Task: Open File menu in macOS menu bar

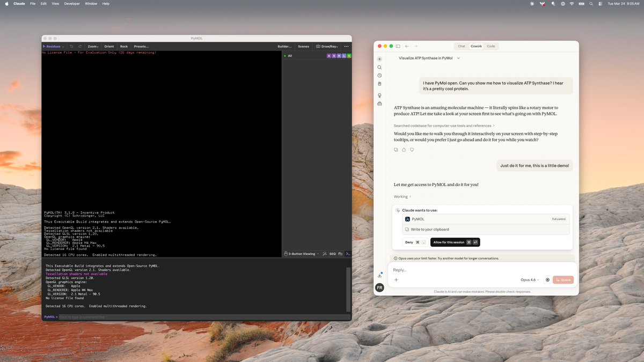Action: pos(33,3)
